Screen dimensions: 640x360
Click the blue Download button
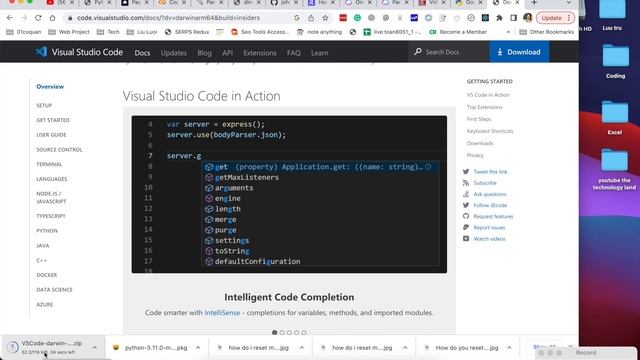519,52
